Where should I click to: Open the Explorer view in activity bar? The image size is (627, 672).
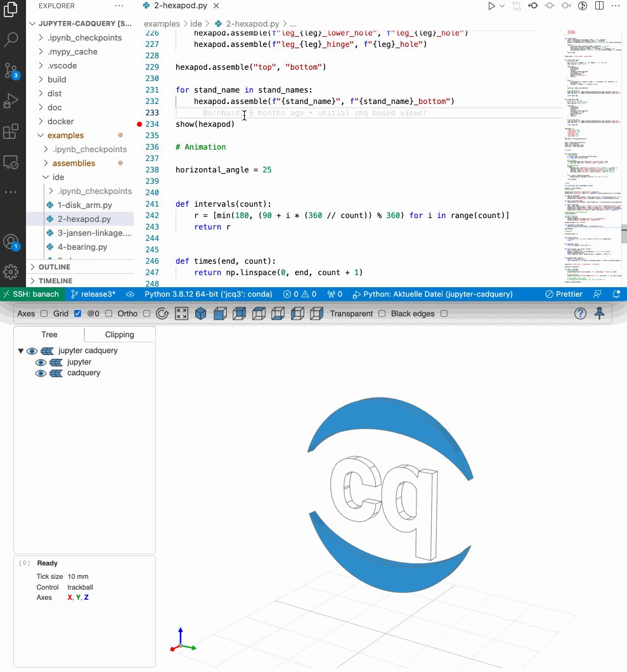tap(11, 9)
